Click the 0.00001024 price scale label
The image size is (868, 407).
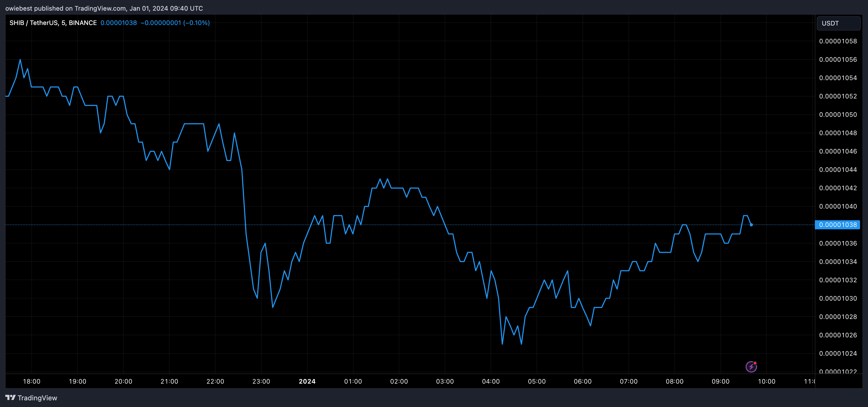coord(838,353)
